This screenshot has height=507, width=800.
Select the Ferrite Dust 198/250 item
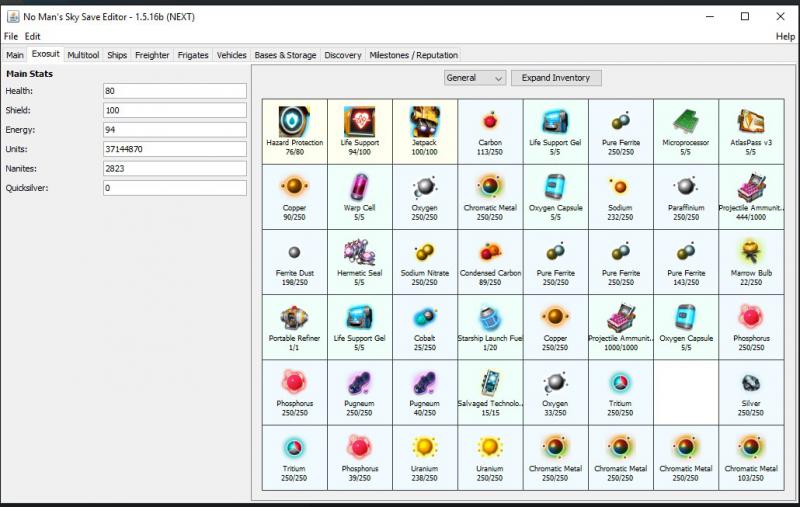(x=294, y=262)
